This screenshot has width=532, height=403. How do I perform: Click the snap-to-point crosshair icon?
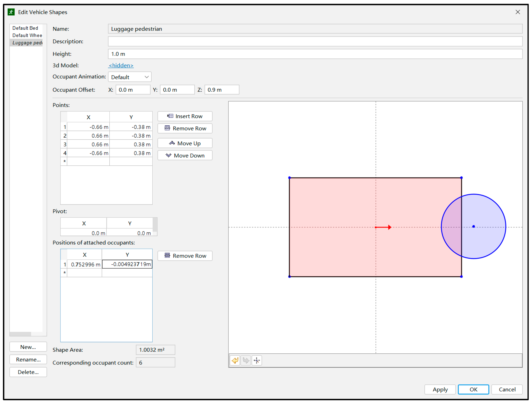257,360
